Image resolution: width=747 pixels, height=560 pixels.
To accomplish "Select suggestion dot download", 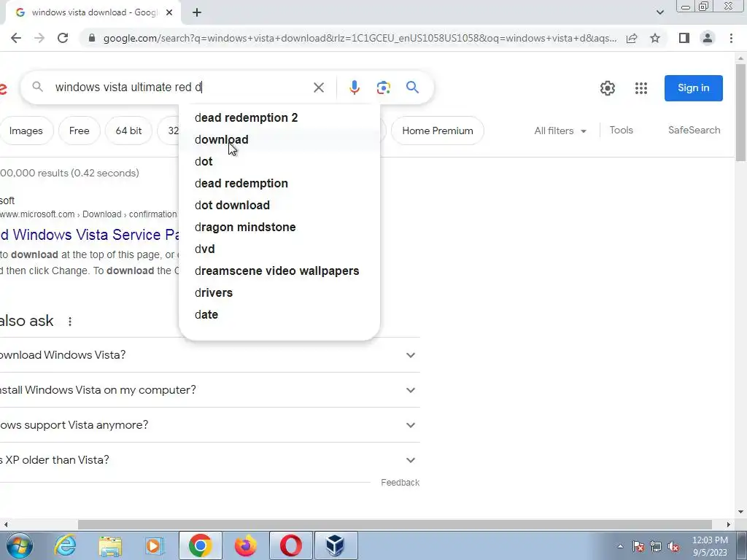I will (x=279, y=205).
